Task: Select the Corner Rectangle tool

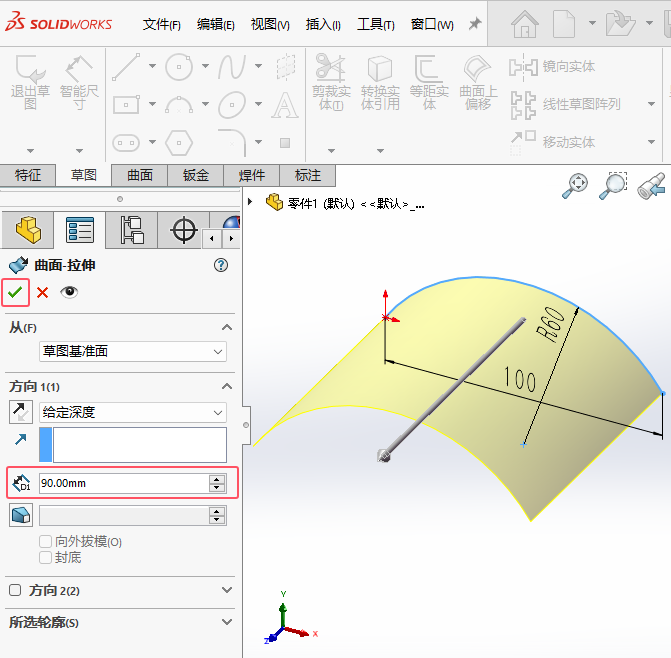Action: pos(126,104)
